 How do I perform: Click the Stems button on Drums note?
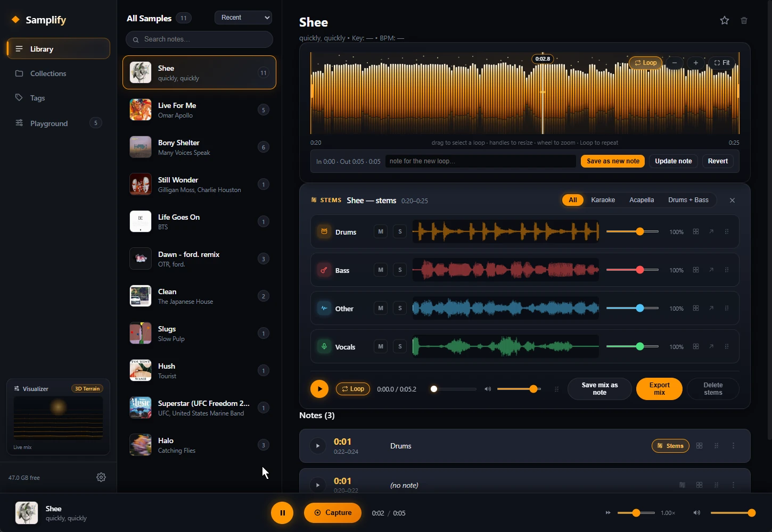670,446
